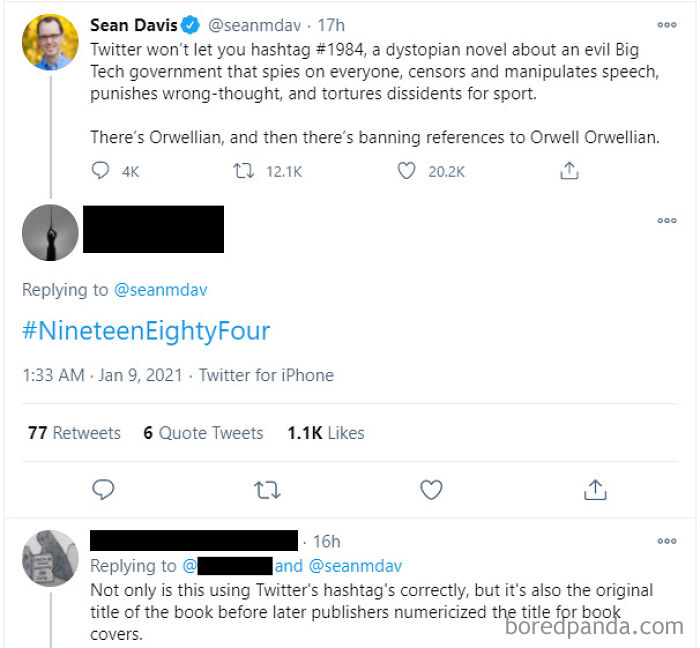Retweet Sean Davis's 12.1K-retweet post
This screenshot has height=648, width=700.
click(x=243, y=171)
